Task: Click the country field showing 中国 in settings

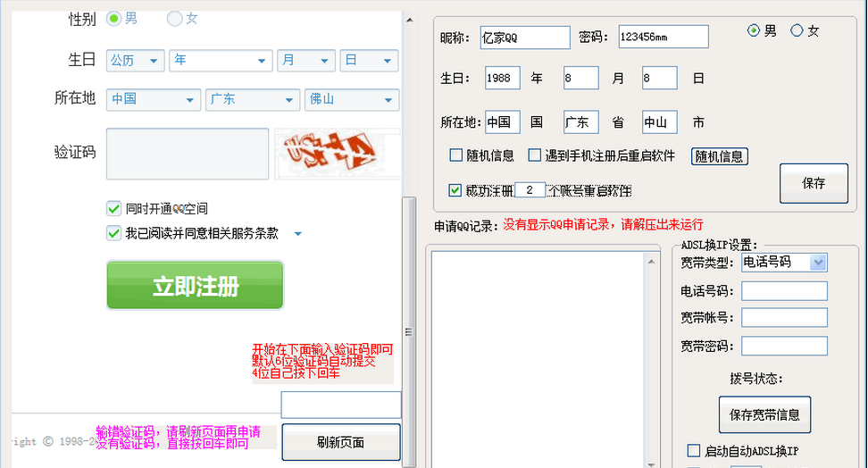Action: pos(502,121)
